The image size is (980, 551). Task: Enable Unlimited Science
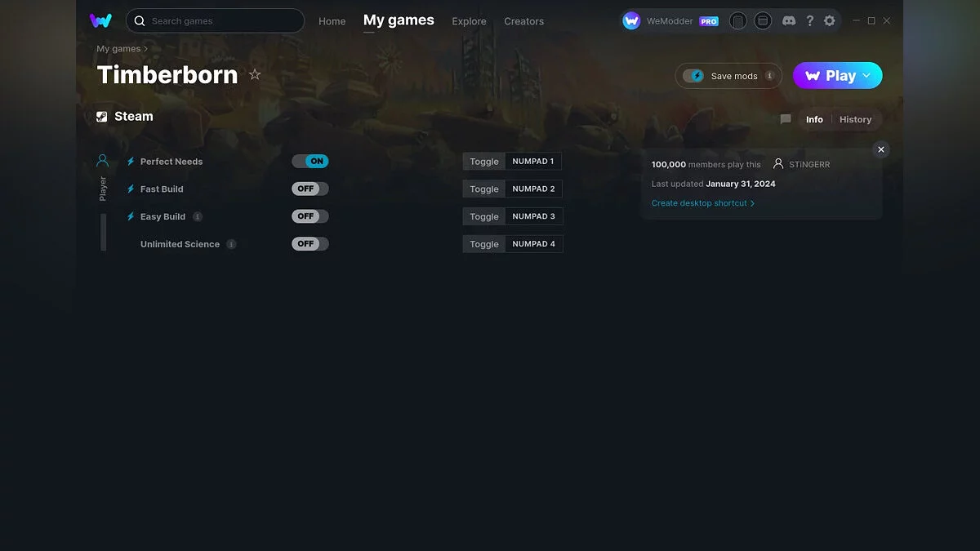coord(310,243)
